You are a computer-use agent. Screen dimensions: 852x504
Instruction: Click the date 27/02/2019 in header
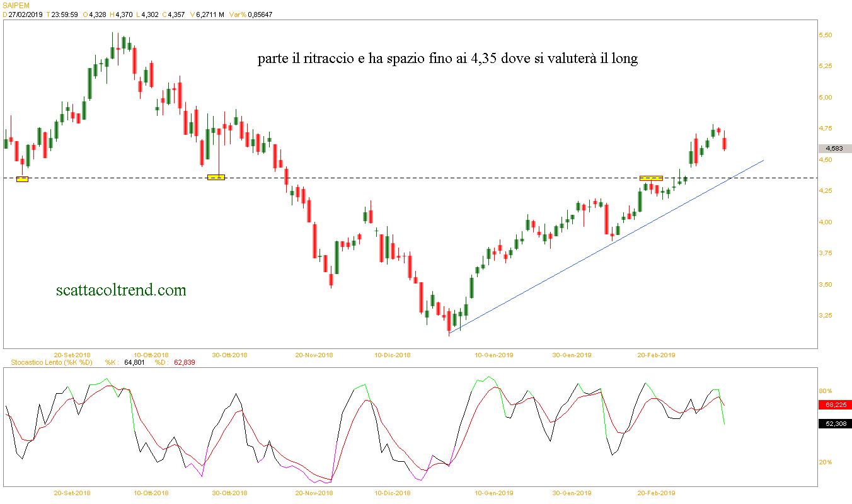tap(26, 14)
